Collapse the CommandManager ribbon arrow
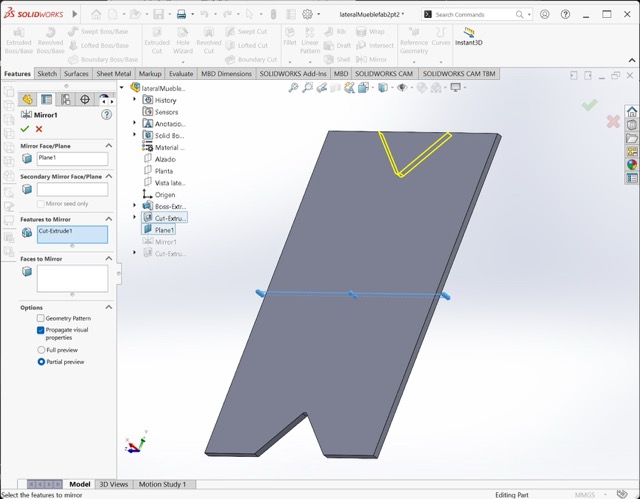The height and width of the screenshot is (499, 640). [632, 60]
